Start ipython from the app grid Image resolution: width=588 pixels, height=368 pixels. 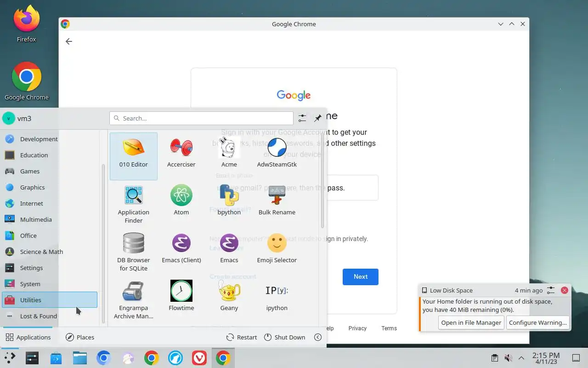[277, 299]
